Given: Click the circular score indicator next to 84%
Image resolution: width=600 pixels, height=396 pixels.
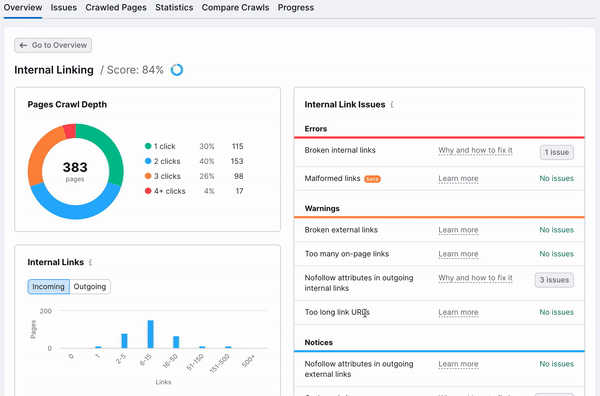Looking at the screenshot, I should click(x=177, y=70).
